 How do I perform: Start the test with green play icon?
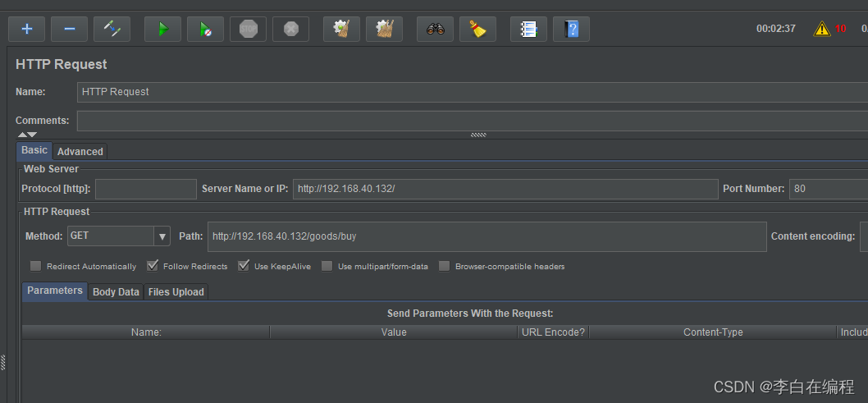(x=162, y=29)
